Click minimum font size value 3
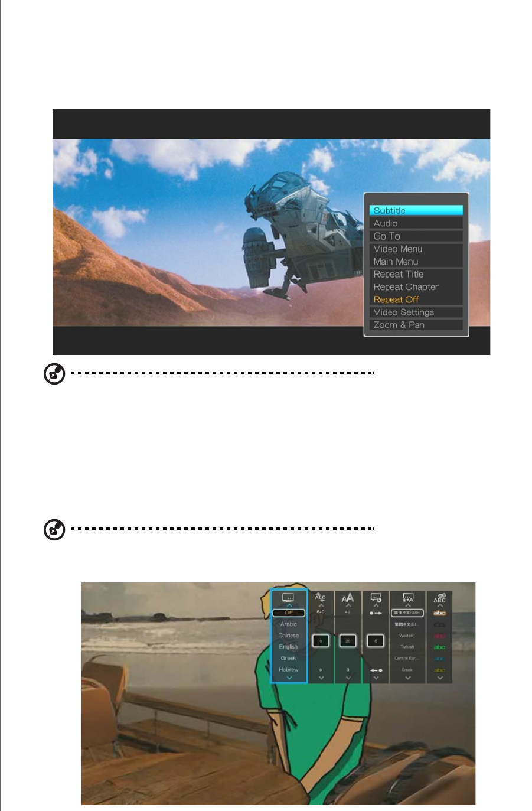The height and width of the screenshot is (811, 532). click(x=348, y=670)
